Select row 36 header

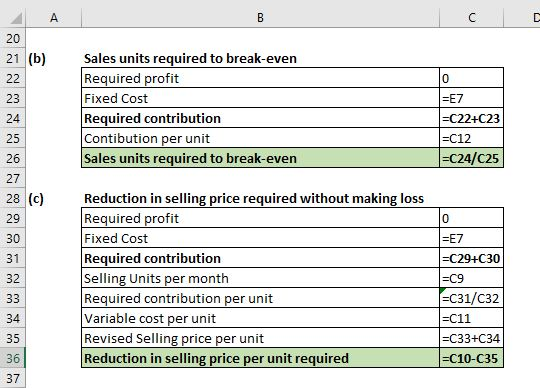pyautogui.click(x=13, y=358)
